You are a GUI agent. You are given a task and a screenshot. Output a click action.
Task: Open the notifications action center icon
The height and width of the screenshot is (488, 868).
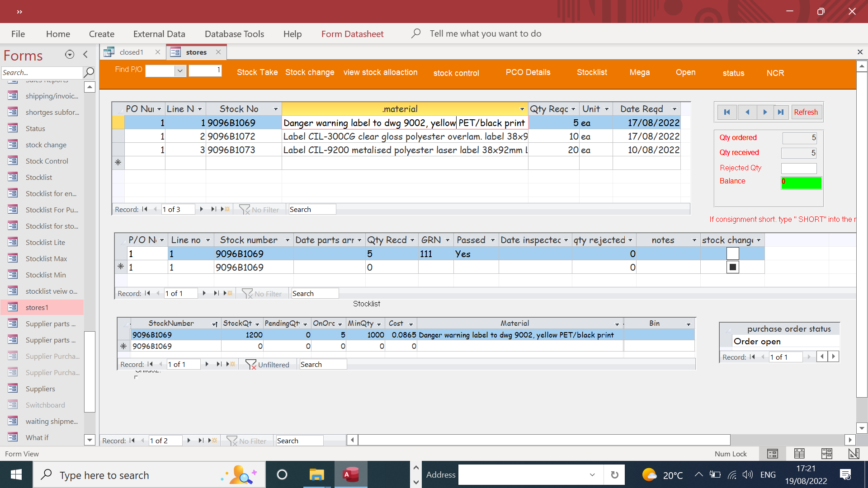pos(845,475)
